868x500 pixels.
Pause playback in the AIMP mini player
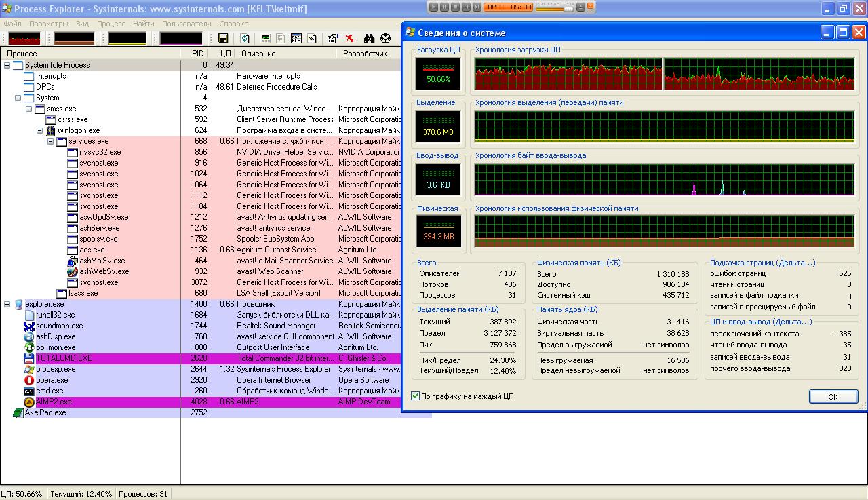click(x=444, y=7)
